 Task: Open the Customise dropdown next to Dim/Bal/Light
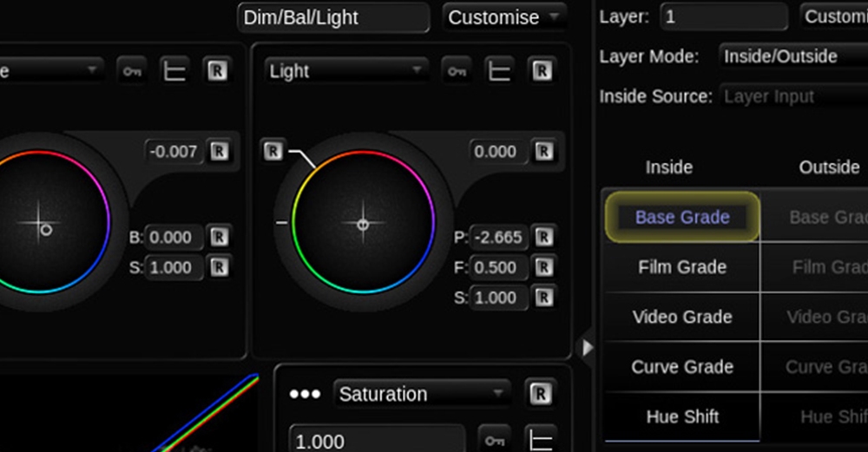pyautogui.click(x=503, y=17)
